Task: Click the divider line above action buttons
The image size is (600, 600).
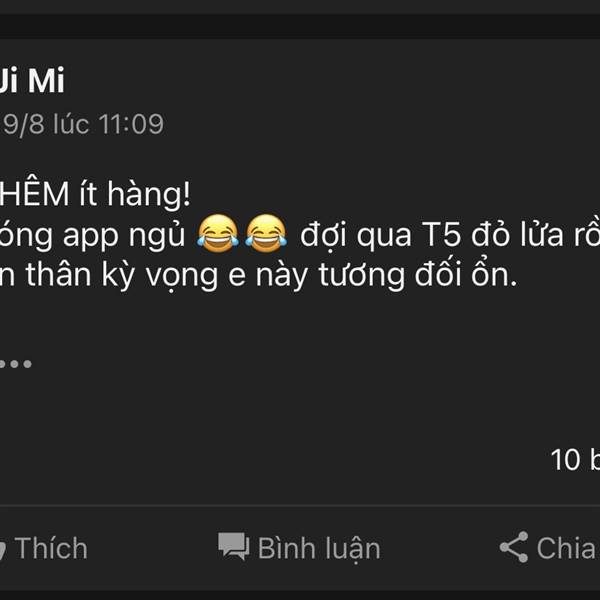Action: click(x=300, y=505)
